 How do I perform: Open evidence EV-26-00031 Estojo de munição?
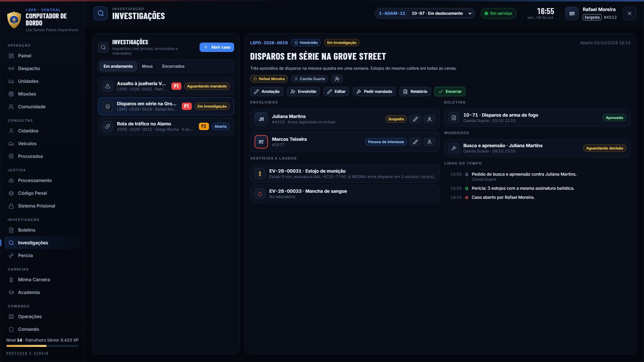tap(345, 174)
